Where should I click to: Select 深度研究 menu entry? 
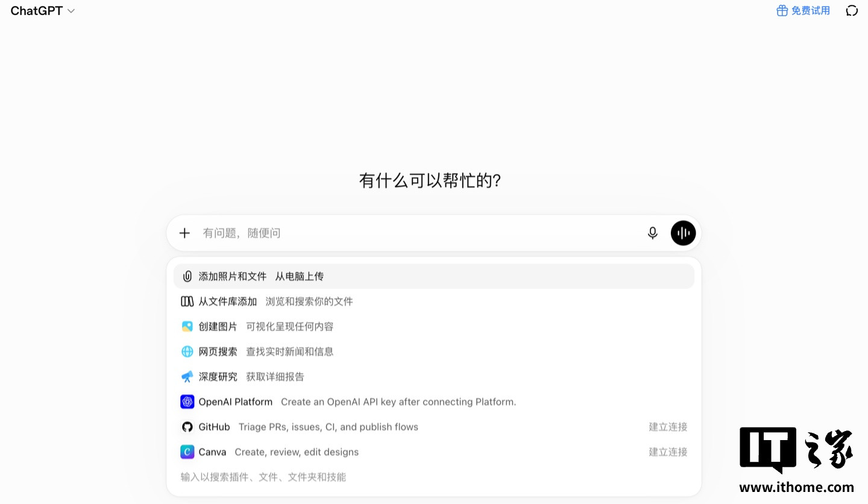pos(434,377)
